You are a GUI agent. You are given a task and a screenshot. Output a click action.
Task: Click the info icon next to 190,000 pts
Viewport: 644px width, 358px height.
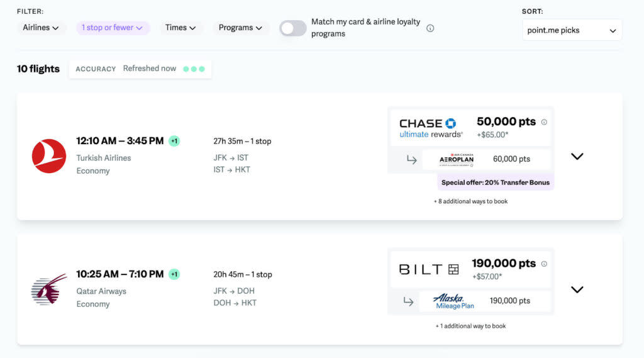point(544,264)
